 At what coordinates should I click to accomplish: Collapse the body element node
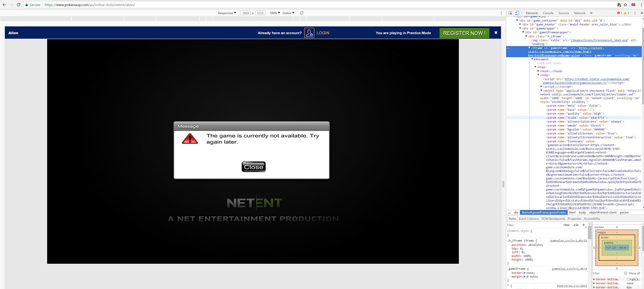tap(538, 75)
